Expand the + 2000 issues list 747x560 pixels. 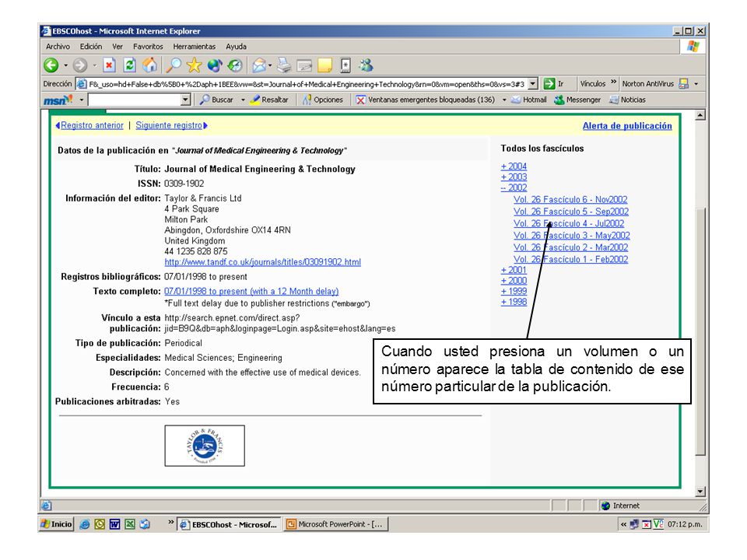(x=514, y=281)
